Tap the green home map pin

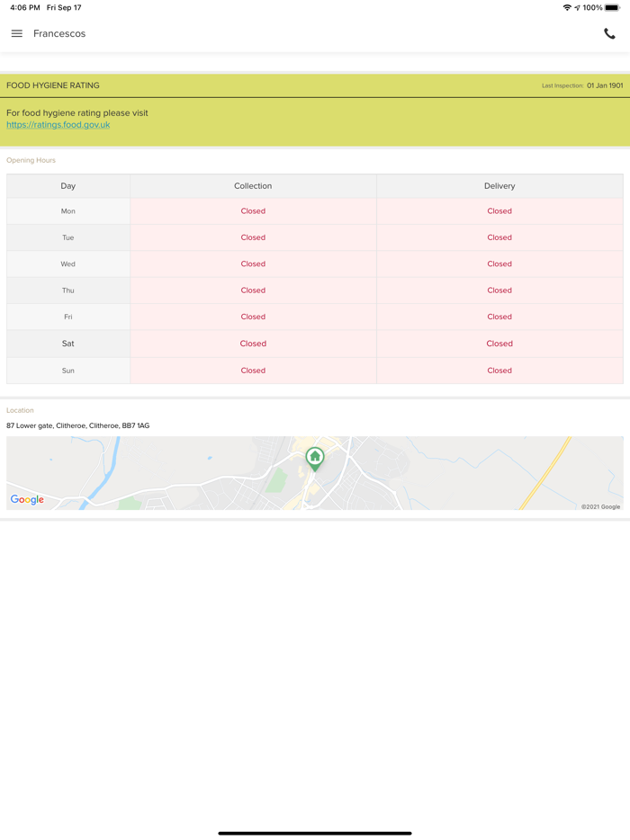coord(315,459)
